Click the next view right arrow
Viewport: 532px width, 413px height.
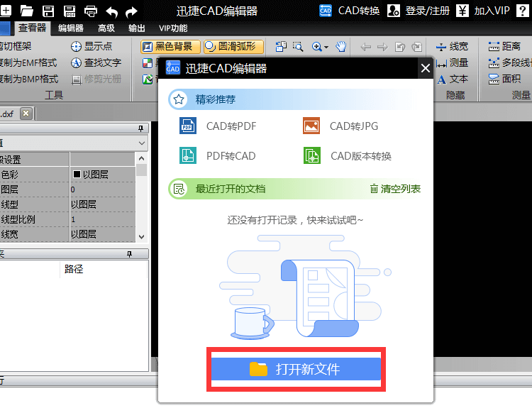click(x=382, y=47)
